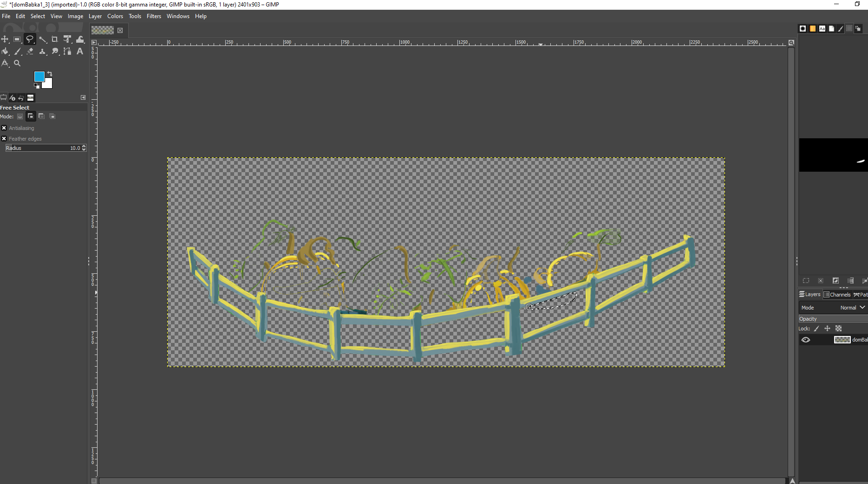Toggle the Antialiasing checkbox

[x=4, y=128]
